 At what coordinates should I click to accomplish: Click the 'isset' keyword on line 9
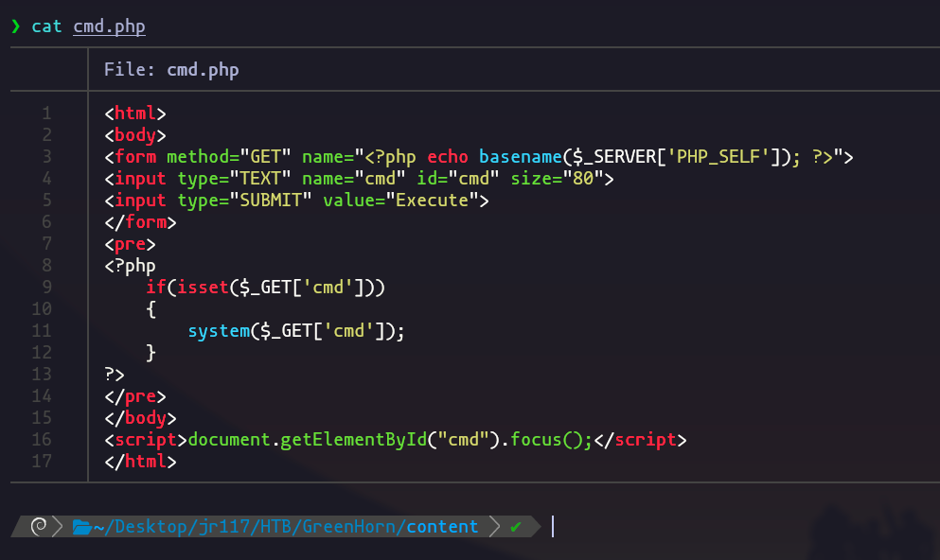pyautogui.click(x=203, y=288)
